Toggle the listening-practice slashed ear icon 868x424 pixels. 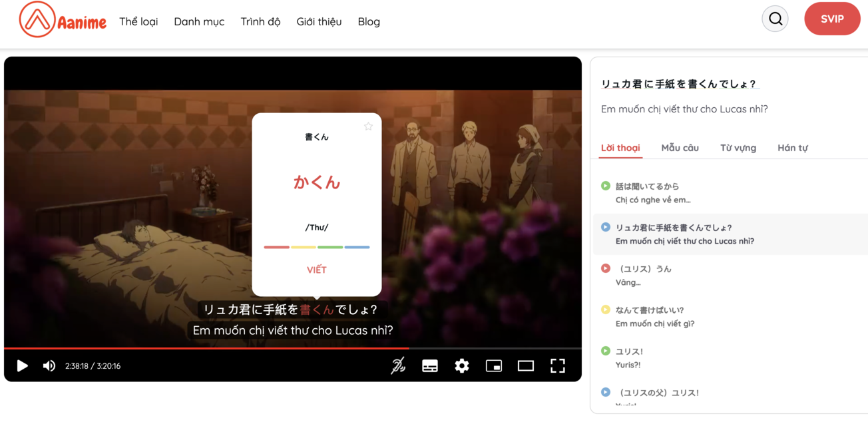398,365
